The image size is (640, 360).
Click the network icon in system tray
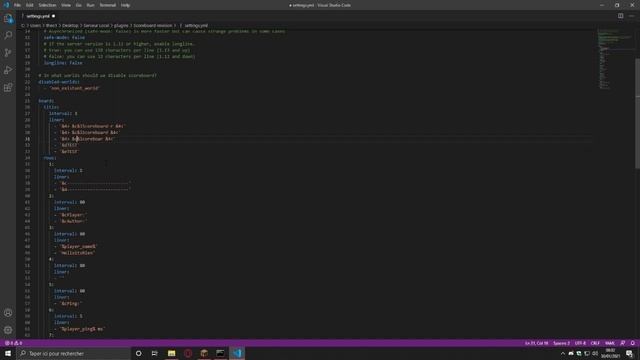coord(587,353)
